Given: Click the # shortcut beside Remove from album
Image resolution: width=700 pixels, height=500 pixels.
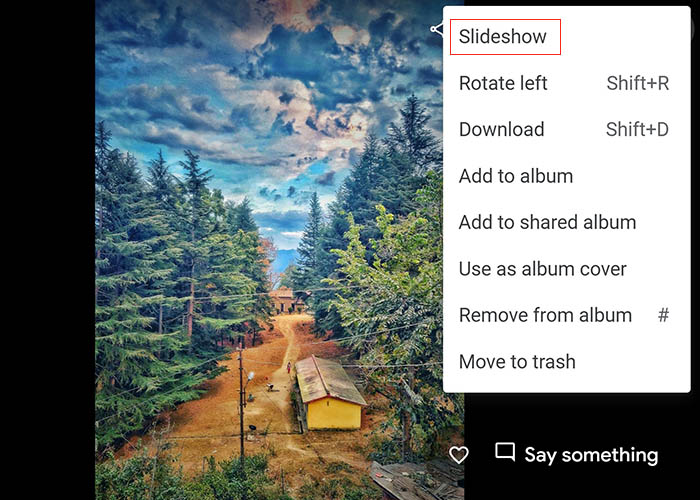Looking at the screenshot, I should pyautogui.click(x=663, y=315).
